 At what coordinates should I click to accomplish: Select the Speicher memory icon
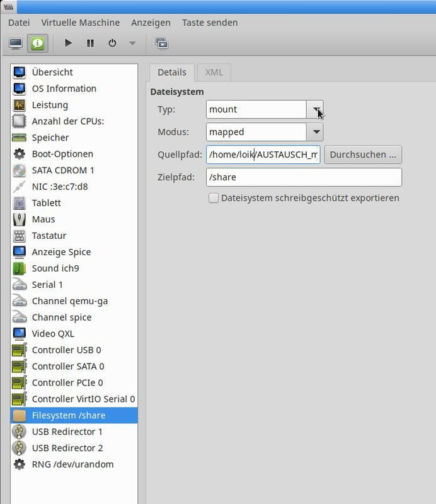(20, 138)
